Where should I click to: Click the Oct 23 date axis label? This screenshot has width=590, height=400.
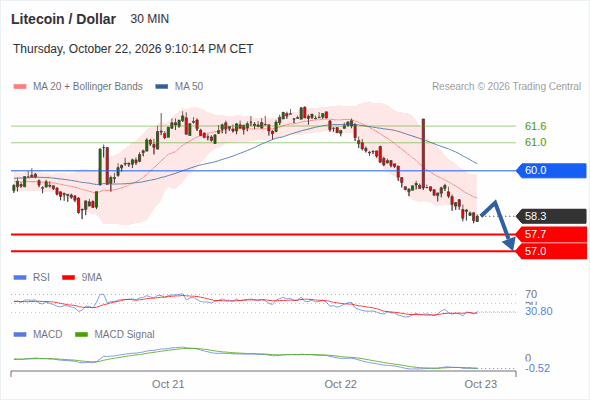tap(481, 384)
